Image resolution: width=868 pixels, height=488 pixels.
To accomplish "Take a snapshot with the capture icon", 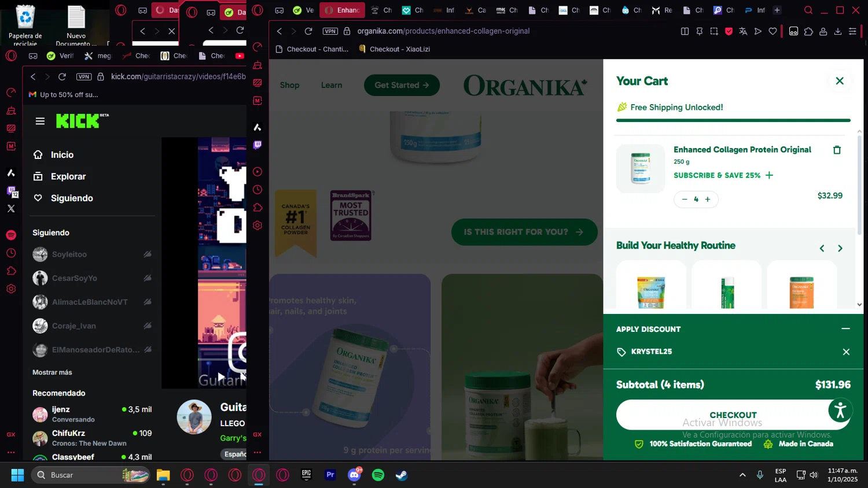I will (x=714, y=31).
